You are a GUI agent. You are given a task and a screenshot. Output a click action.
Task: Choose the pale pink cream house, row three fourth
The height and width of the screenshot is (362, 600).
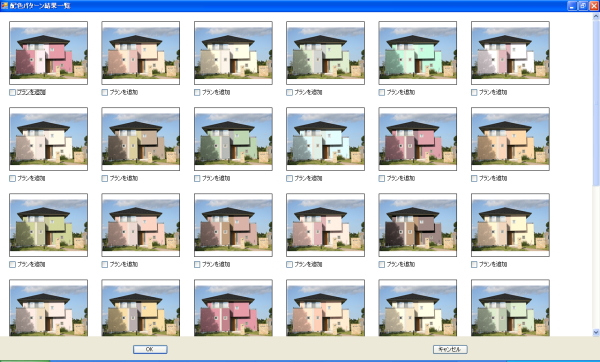coord(326,225)
